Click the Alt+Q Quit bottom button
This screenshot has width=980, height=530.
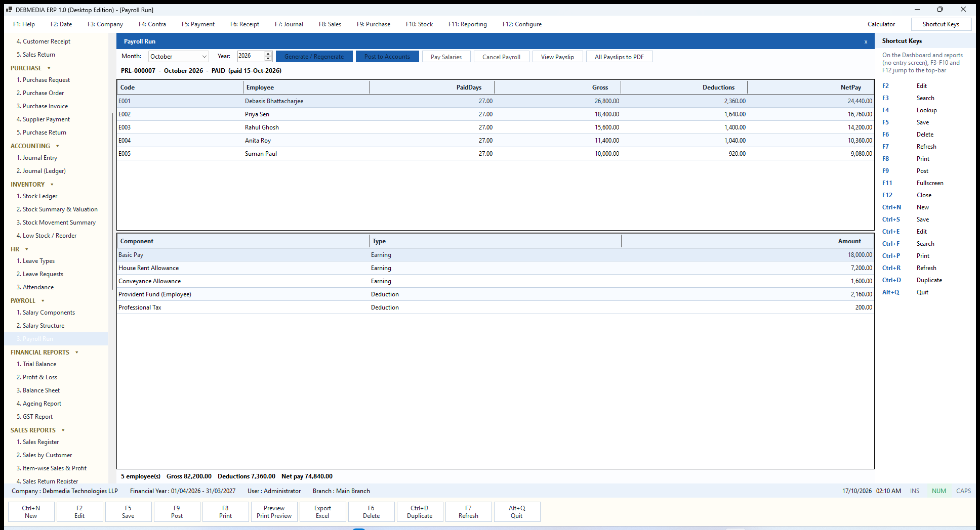517,512
